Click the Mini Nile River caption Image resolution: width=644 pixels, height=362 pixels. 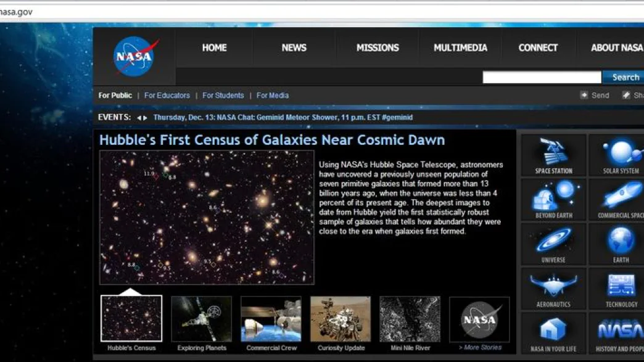tap(410, 348)
